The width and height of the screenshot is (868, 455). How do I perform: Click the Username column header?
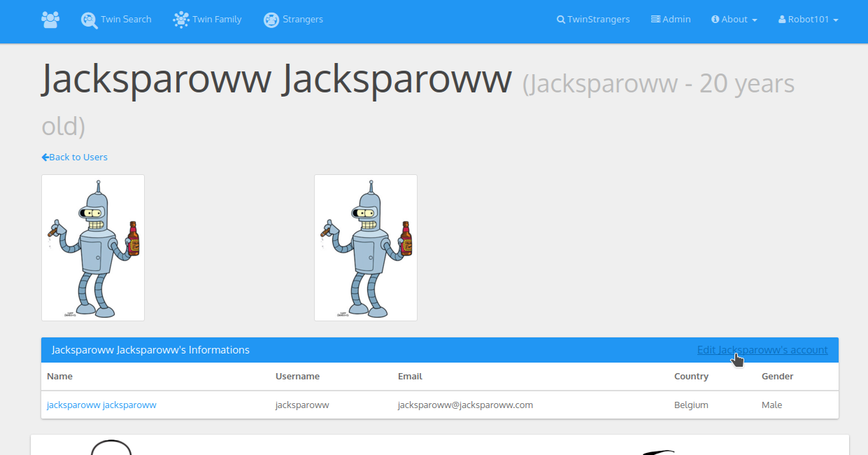pyautogui.click(x=297, y=377)
